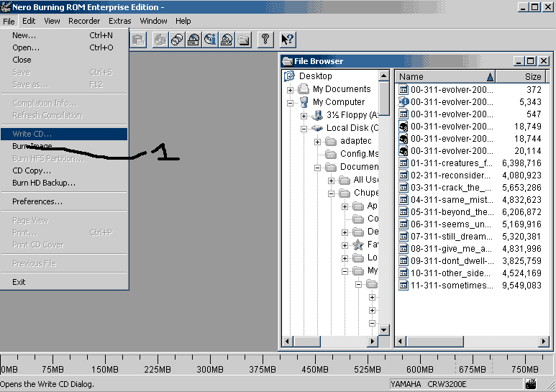556x392 pixels.
Task: Click icon of file sized 5,343
Action: [404, 101]
